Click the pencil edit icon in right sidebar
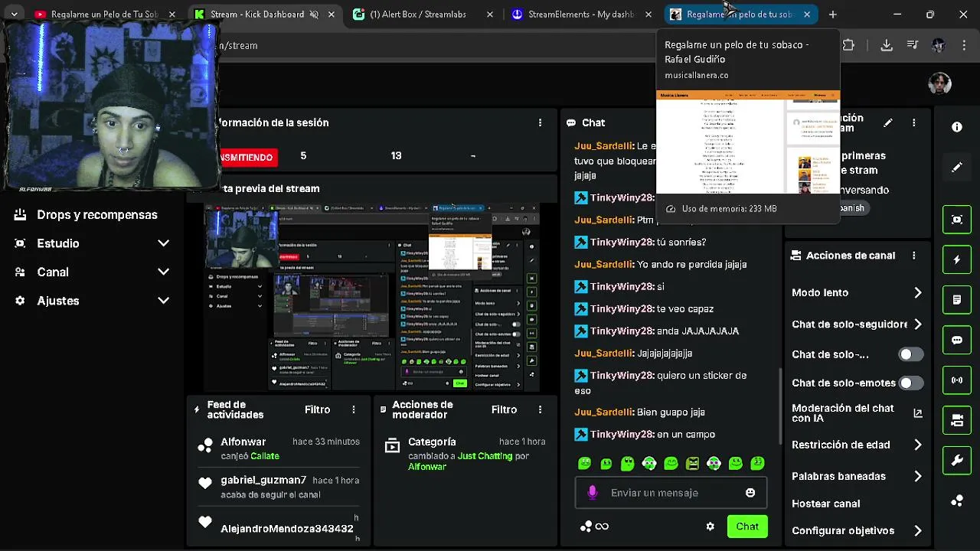 click(x=957, y=167)
